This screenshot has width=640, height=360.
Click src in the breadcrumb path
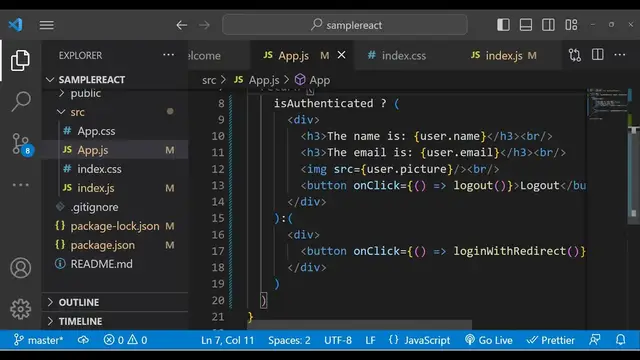[x=209, y=80]
